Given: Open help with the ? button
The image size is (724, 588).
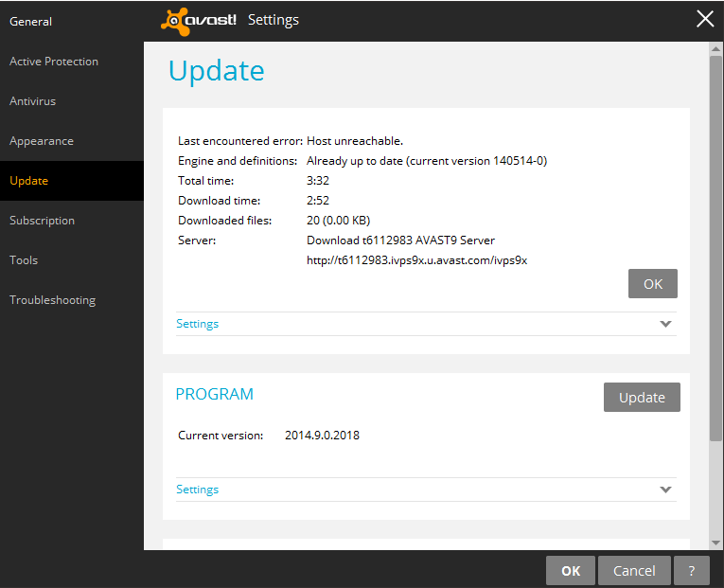Looking at the screenshot, I should click(x=691, y=571).
